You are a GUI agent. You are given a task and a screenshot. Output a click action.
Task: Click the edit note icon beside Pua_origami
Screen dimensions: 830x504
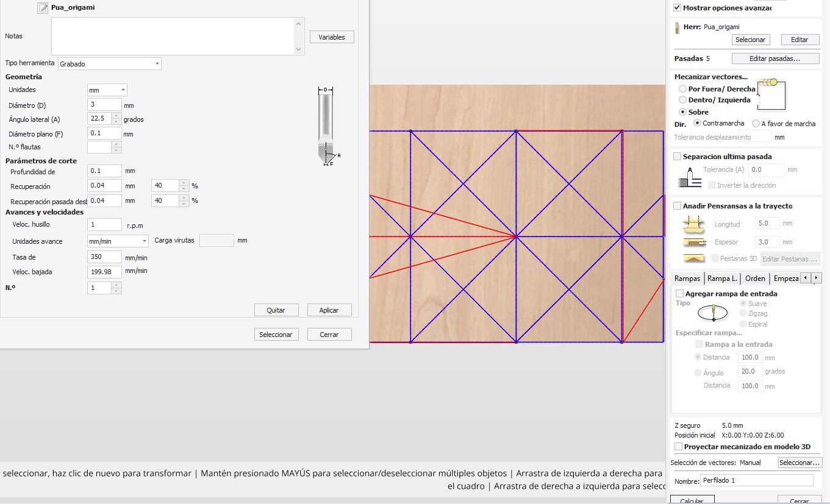coord(43,8)
